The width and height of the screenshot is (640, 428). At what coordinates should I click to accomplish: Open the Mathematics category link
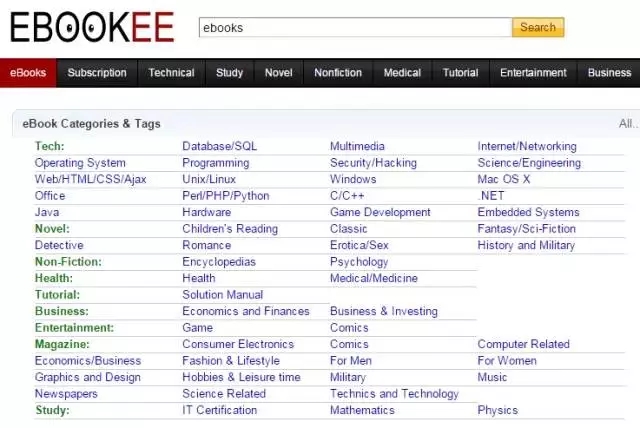[x=362, y=410]
